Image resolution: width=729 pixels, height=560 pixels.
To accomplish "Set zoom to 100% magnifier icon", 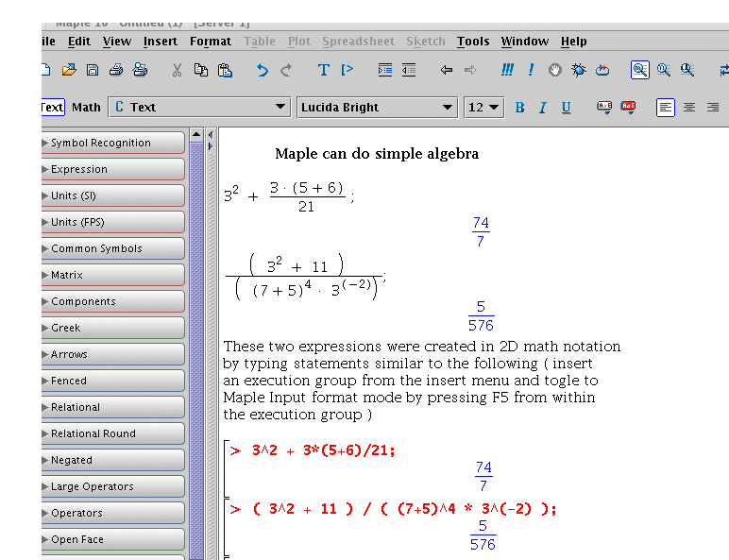I will 640,70.
